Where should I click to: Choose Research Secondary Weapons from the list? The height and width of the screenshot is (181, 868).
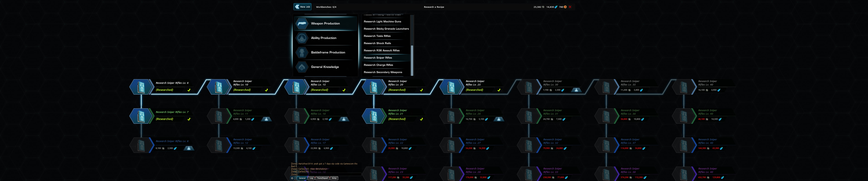(x=383, y=72)
